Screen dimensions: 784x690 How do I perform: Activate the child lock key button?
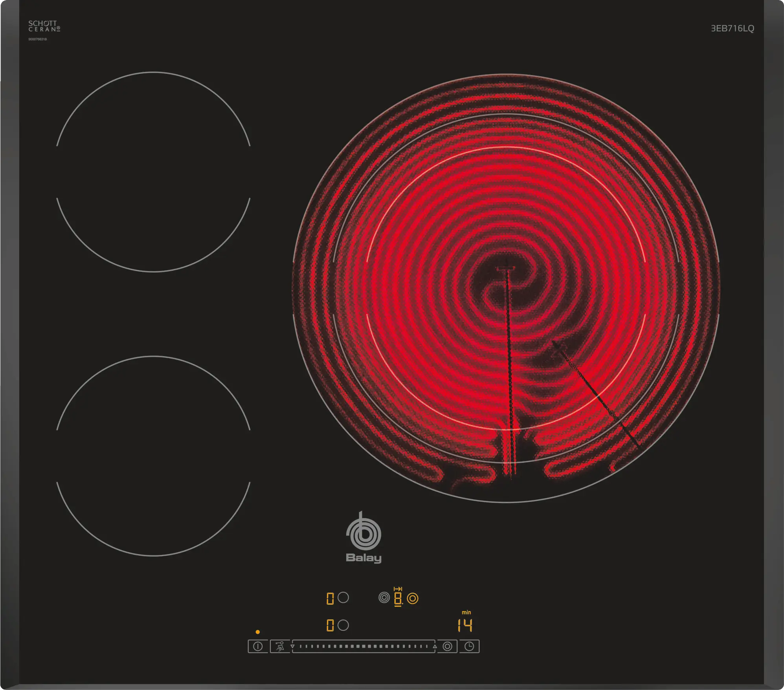[280, 646]
